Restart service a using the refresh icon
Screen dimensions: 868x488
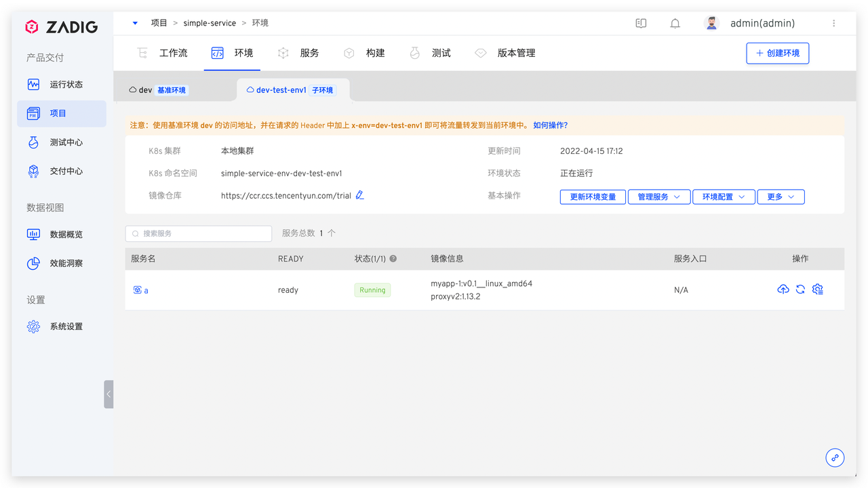point(800,289)
